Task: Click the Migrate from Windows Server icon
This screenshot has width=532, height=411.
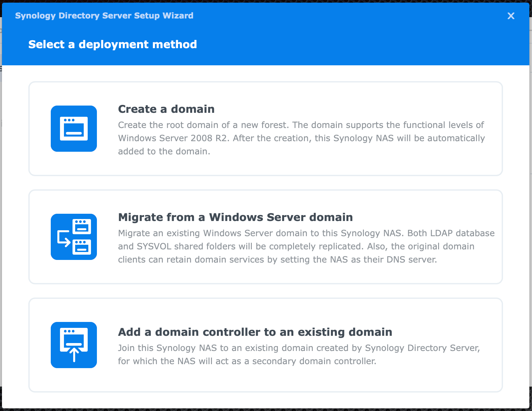Action: click(x=74, y=237)
